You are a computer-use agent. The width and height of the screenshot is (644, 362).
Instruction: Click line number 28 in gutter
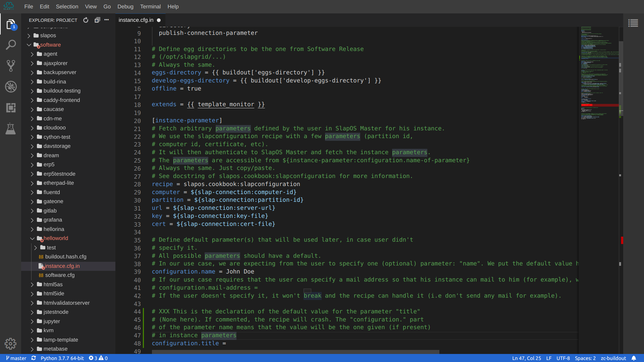[x=138, y=184]
